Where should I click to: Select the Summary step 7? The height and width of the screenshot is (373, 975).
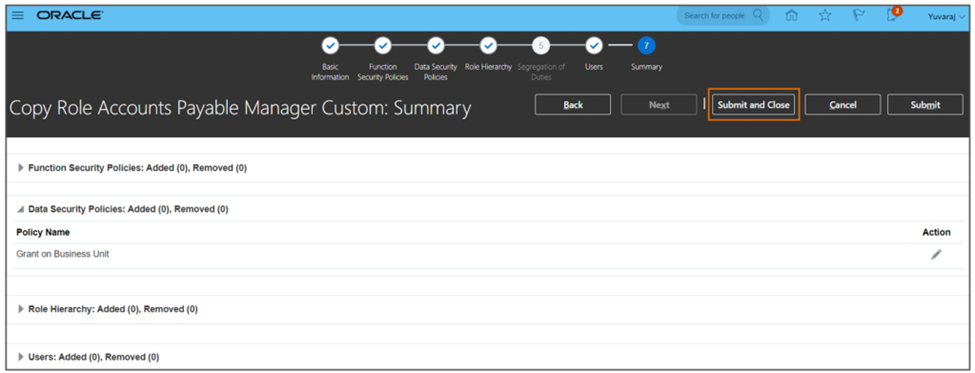click(647, 45)
